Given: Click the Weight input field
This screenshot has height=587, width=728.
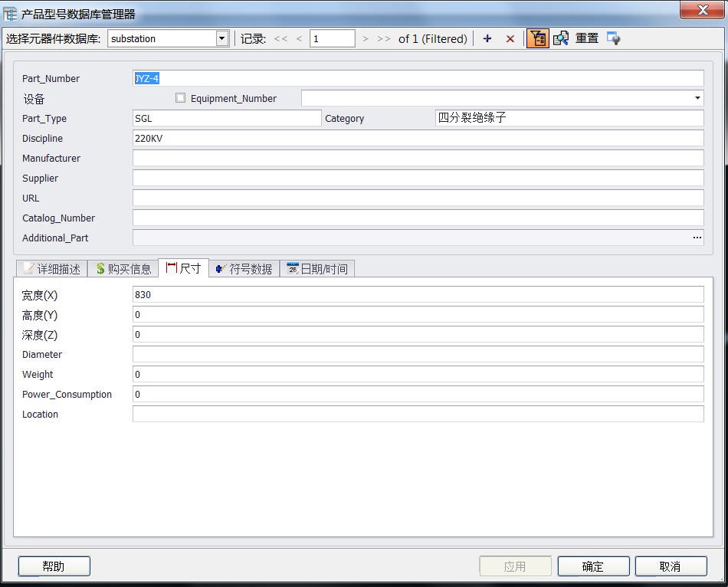Looking at the screenshot, I should [x=418, y=374].
